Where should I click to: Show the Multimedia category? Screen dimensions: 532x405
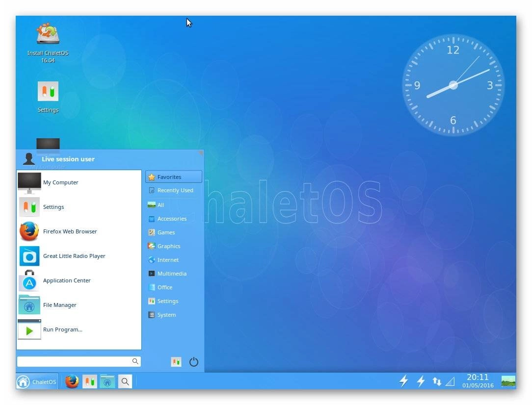[x=174, y=274]
